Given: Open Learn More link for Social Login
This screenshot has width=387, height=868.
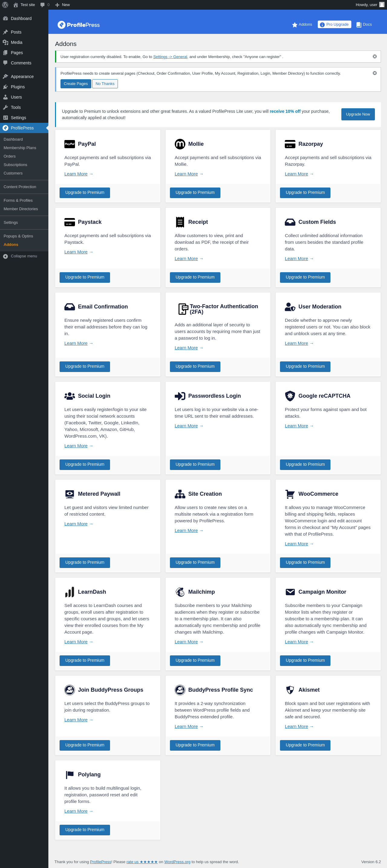Looking at the screenshot, I should coord(76,446).
